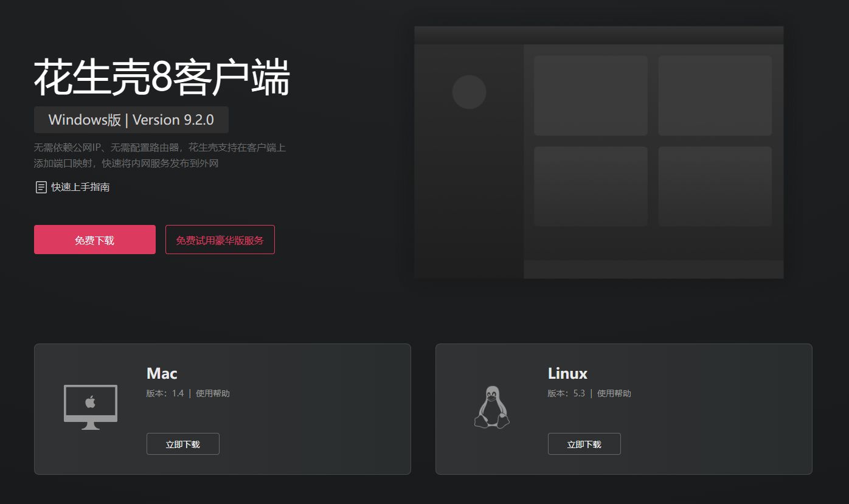Open 使用帮助 in the Linux card
849x504 pixels.
[x=614, y=393]
